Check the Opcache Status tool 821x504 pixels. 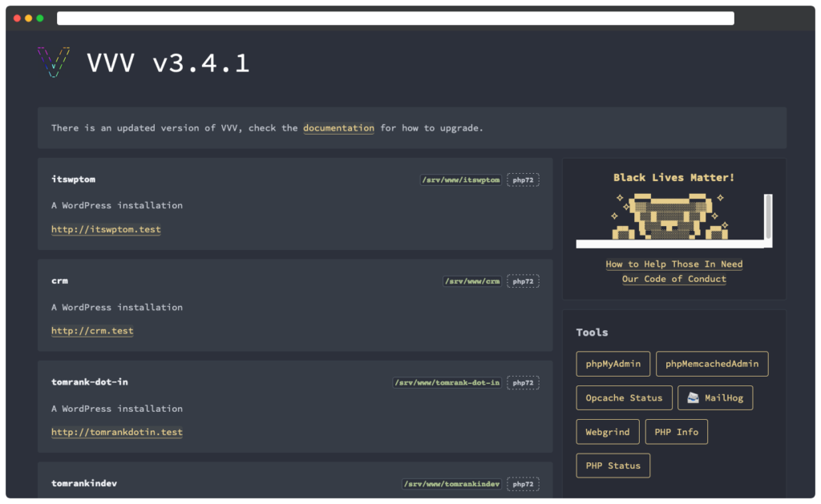click(x=624, y=398)
